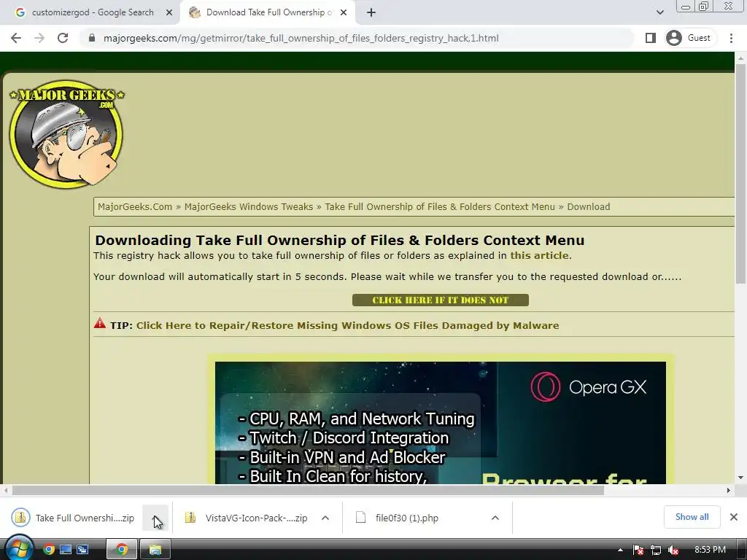Open Action Center flag tray icon
The image size is (747, 560).
tap(638, 550)
